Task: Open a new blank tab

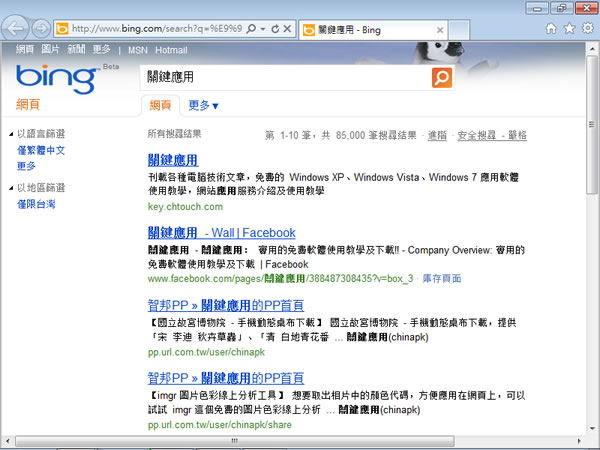Action: pos(459,30)
